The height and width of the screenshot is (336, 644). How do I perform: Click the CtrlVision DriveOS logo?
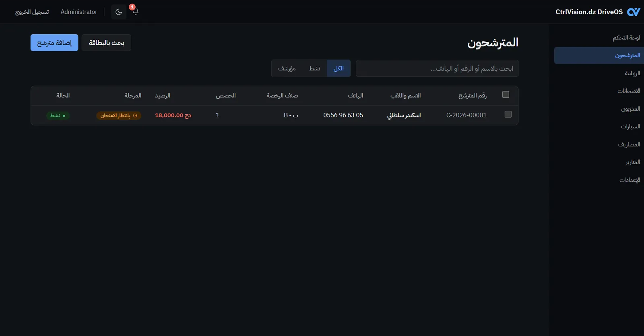pyautogui.click(x=634, y=12)
